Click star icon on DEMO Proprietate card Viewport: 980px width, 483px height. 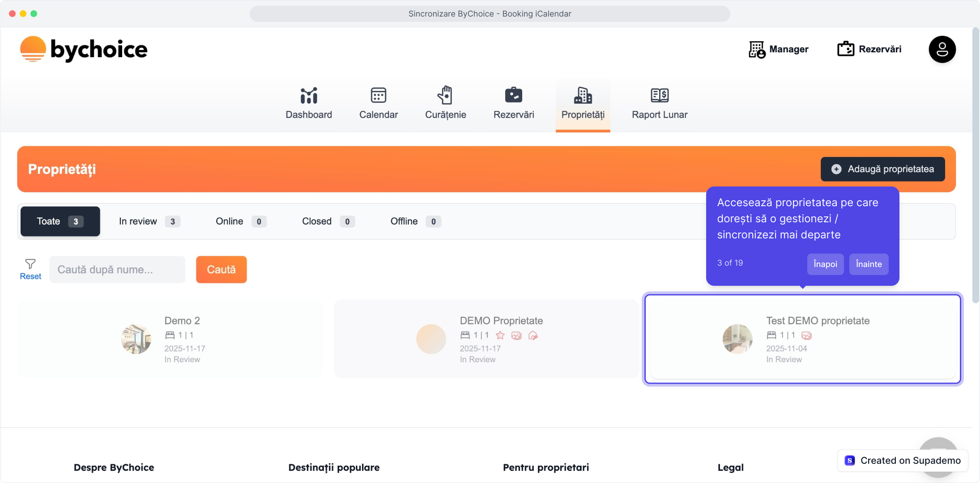(x=500, y=335)
